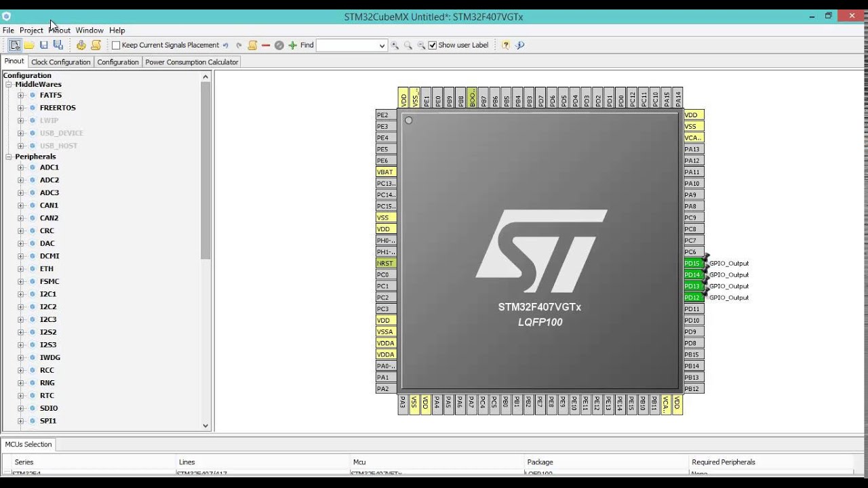Click the Package column header
Image resolution: width=868 pixels, height=488 pixels.
pos(608,462)
